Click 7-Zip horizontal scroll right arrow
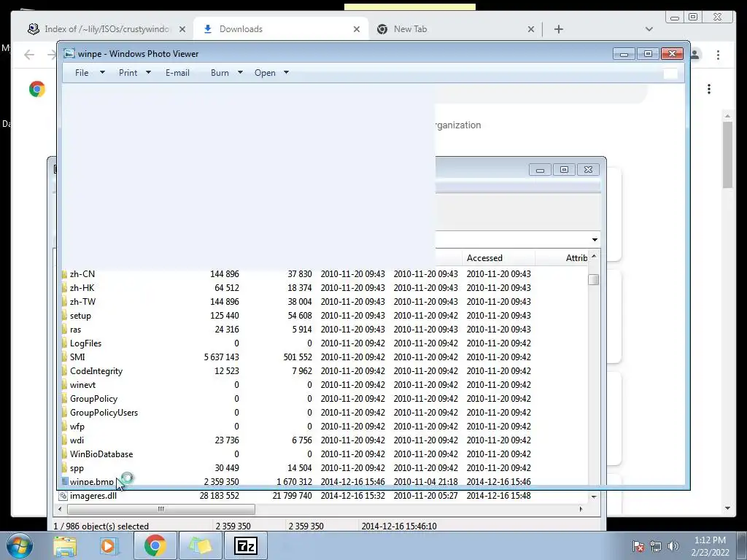Screen dimensions: 747x560 click(581, 509)
